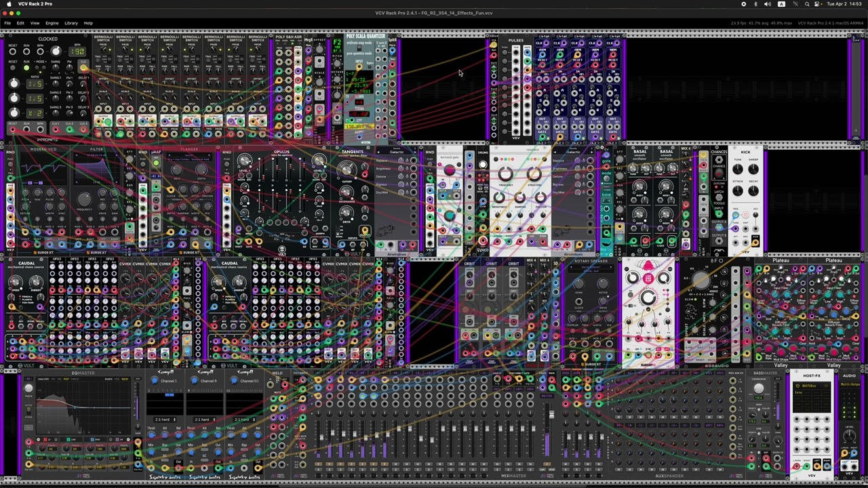Click the GAIN knob on EQMaster
This screenshot has width=868, height=488.
[x=138, y=427]
